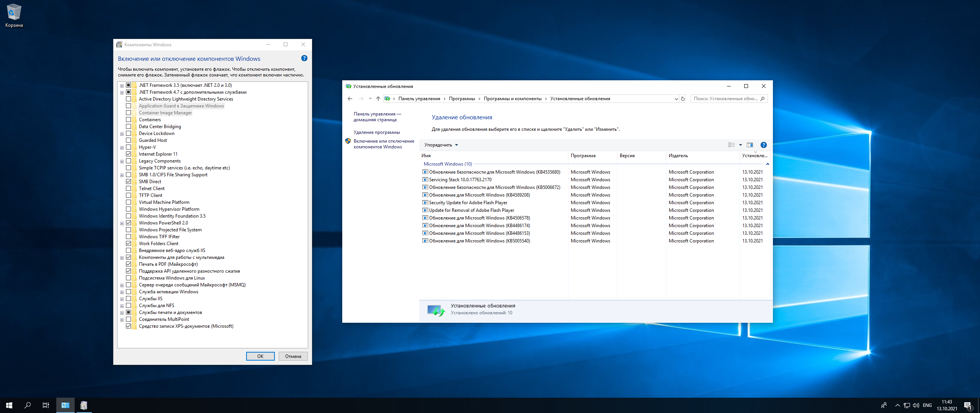
Task: Click the taskbar search icon
Action: pos(28,405)
